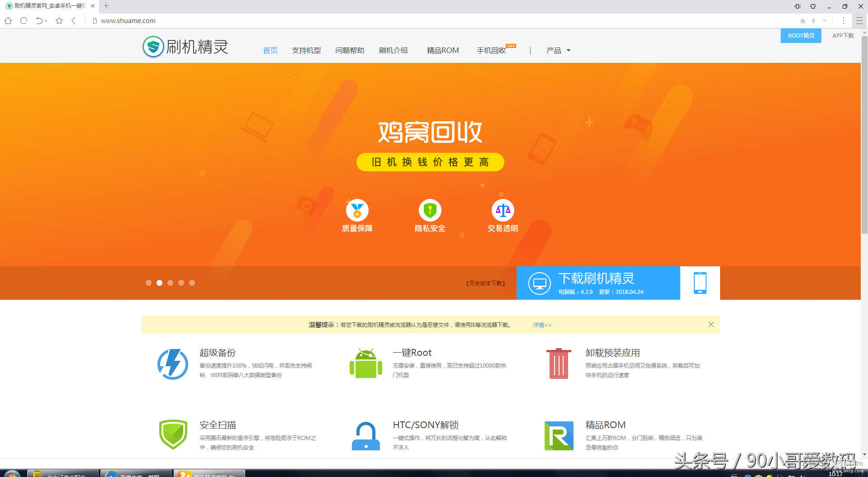Click the 鸡窝回收 banner headline
This screenshot has height=477, width=868.
pos(430,132)
